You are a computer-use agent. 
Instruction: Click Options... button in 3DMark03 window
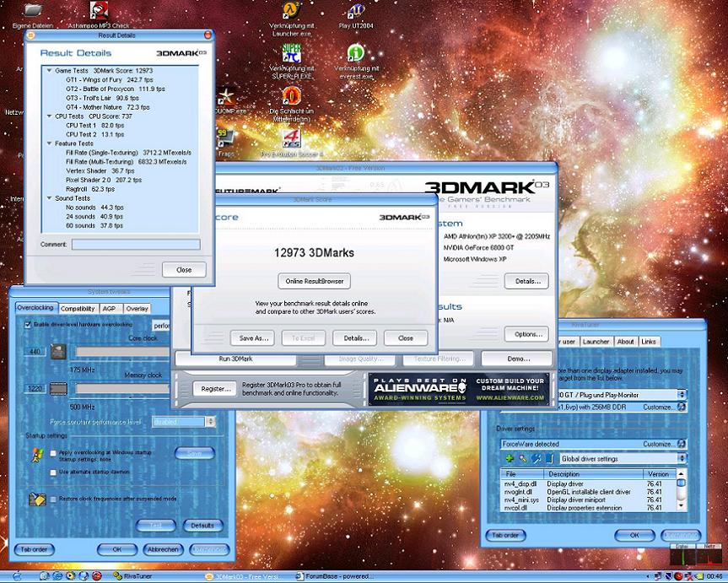point(528,334)
